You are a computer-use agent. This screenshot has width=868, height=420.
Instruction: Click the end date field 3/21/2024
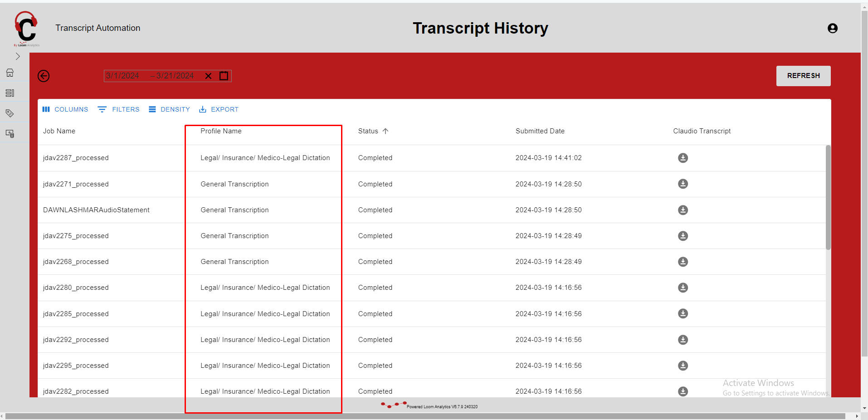pyautogui.click(x=175, y=76)
